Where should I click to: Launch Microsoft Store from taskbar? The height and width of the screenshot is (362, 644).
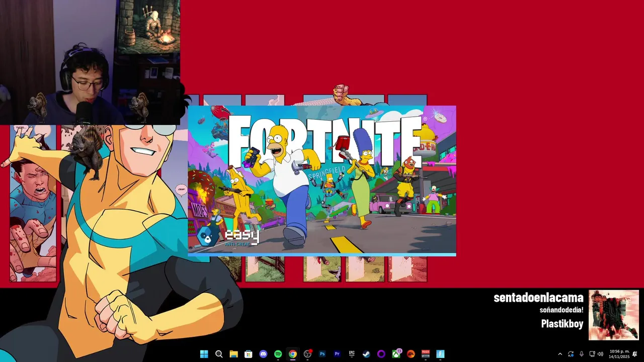248,354
